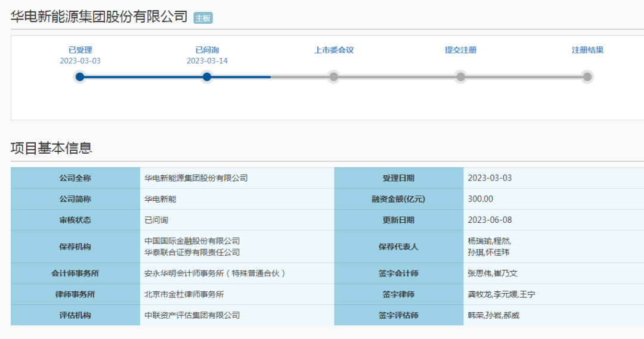This screenshot has height=339, width=644.
Task: Click the 上市委会议 progress dot
Action: [x=333, y=77]
